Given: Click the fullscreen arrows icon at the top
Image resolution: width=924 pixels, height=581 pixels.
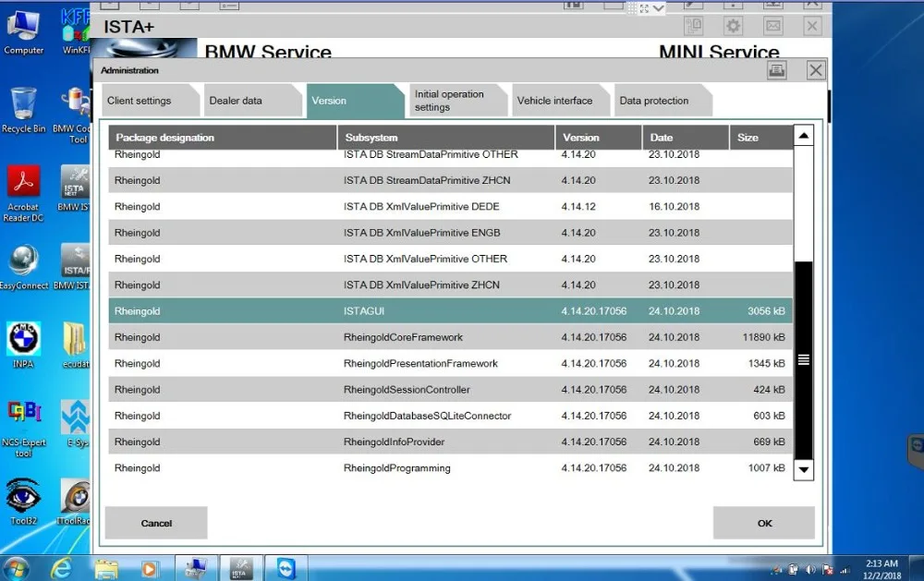Looking at the screenshot, I should (x=644, y=8).
